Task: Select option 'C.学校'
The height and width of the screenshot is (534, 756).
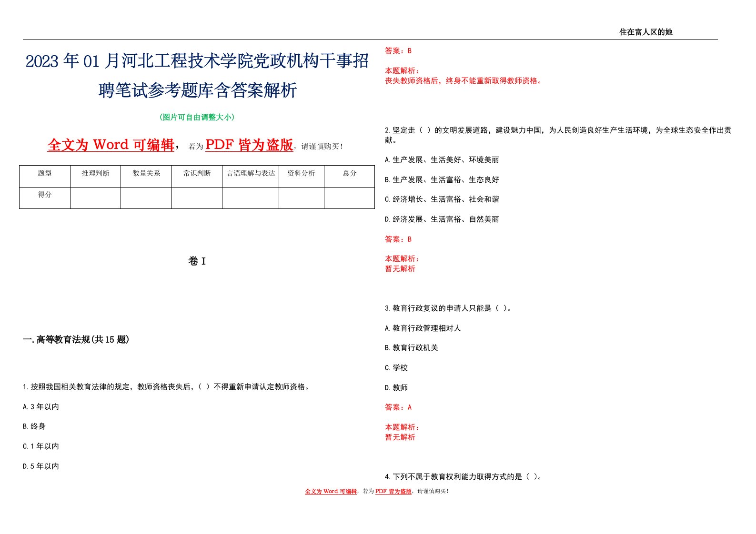Action: (x=396, y=368)
